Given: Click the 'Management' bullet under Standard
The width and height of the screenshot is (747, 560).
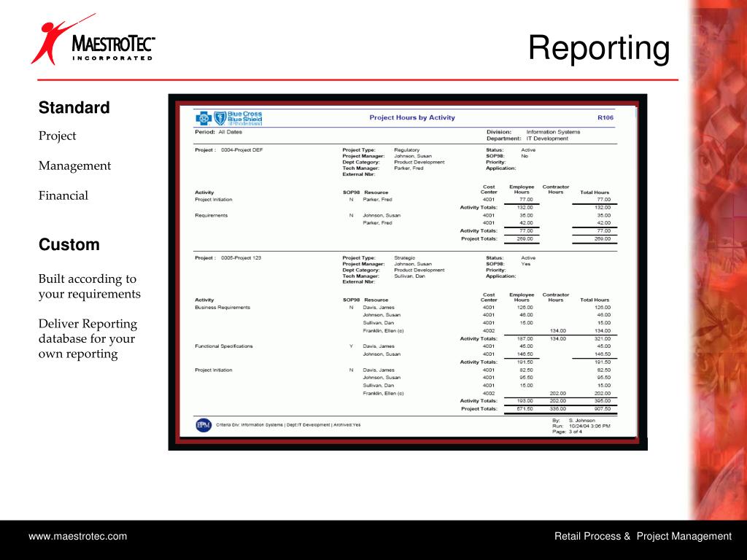Looking at the screenshot, I should pos(75,166).
